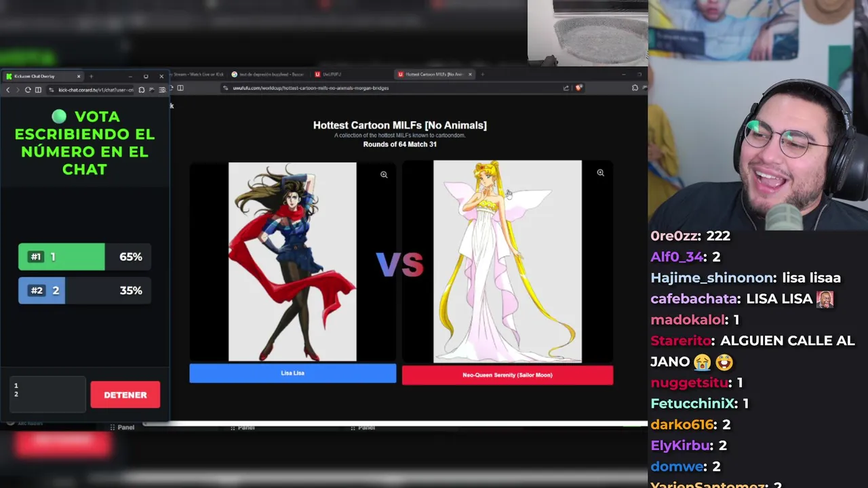Click the options text box containing 1 2

(x=47, y=394)
